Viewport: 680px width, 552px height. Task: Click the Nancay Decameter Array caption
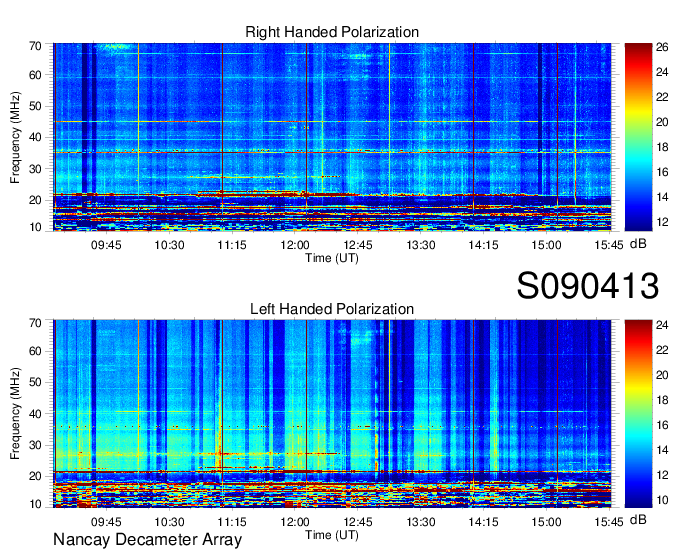pos(147,540)
